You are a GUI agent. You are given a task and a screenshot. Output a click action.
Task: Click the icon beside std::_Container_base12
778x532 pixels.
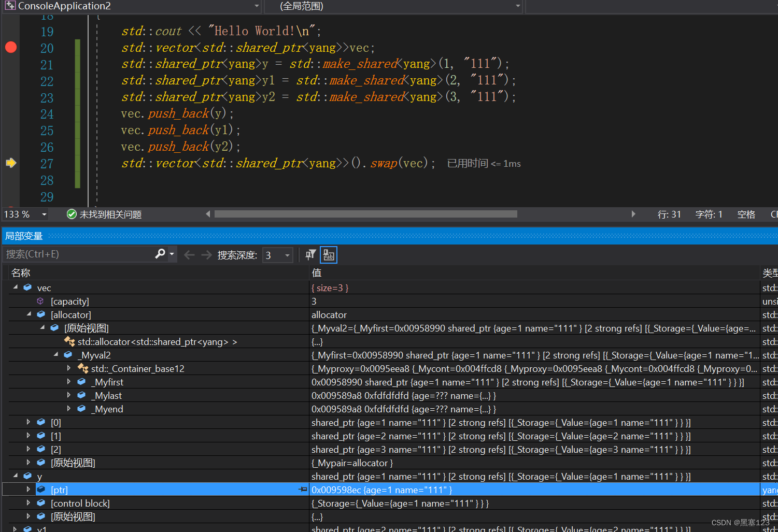tap(82, 368)
